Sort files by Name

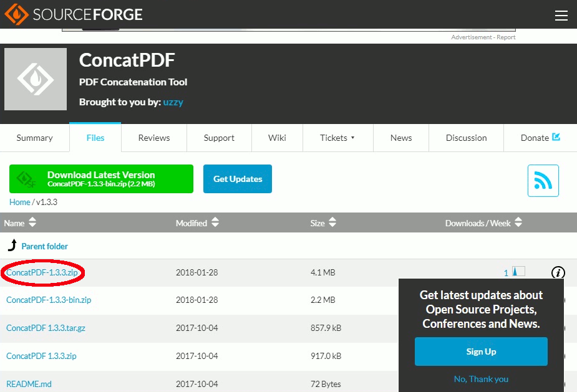(x=20, y=223)
